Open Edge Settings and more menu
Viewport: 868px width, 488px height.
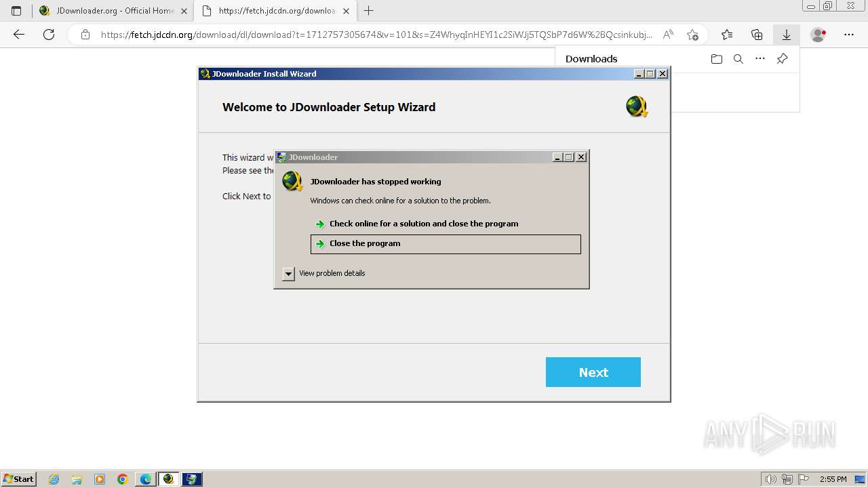coord(849,35)
